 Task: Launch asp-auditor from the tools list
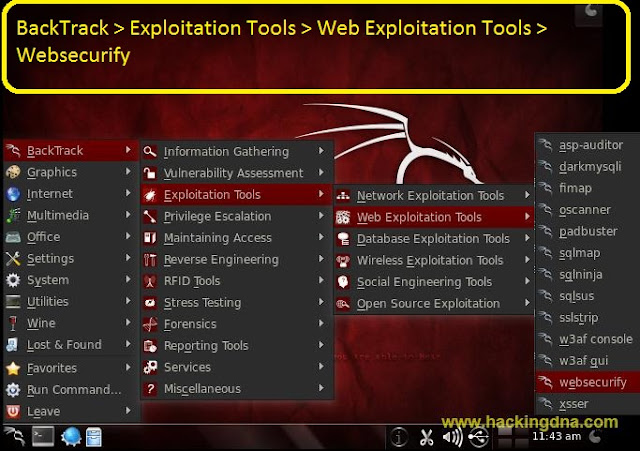click(x=588, y=145)
